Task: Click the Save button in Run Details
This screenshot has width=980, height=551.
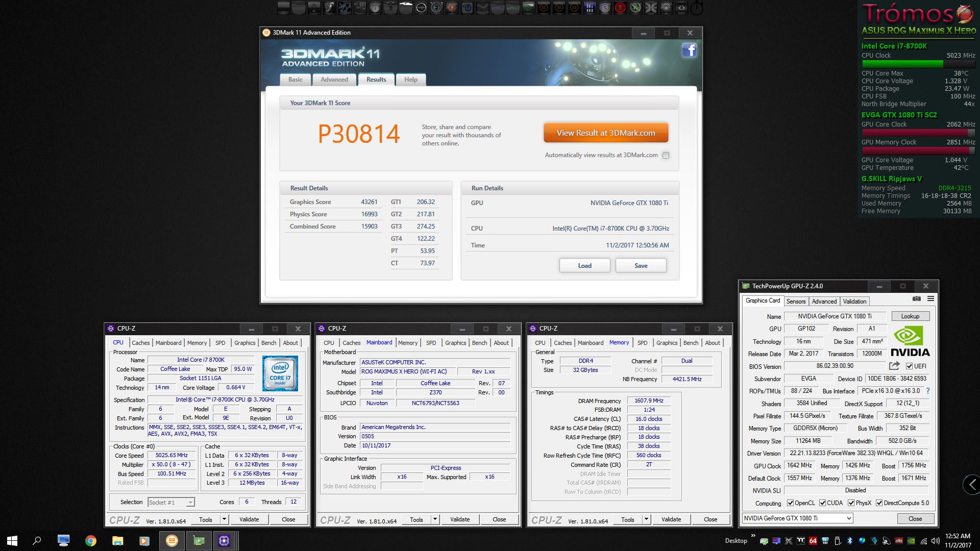Action: tap(641, 265)
